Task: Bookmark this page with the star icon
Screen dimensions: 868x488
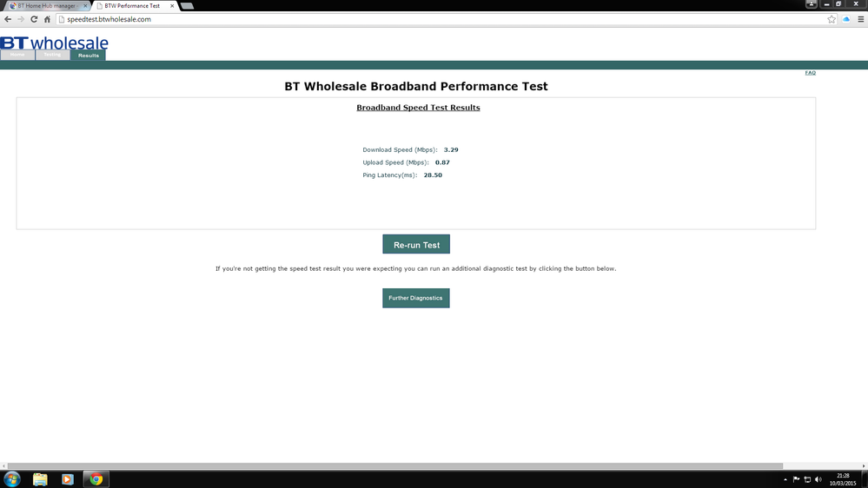Action: [x=832, y=19]
